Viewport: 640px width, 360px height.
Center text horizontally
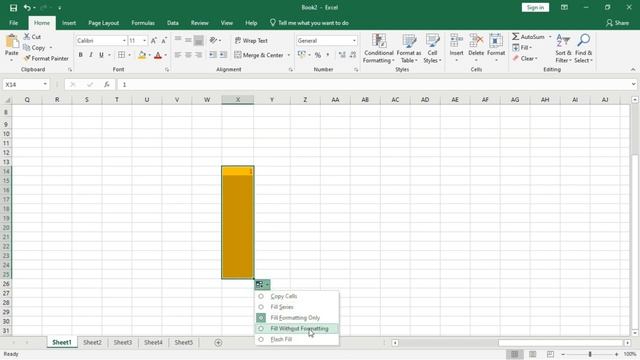coord(188,55)
